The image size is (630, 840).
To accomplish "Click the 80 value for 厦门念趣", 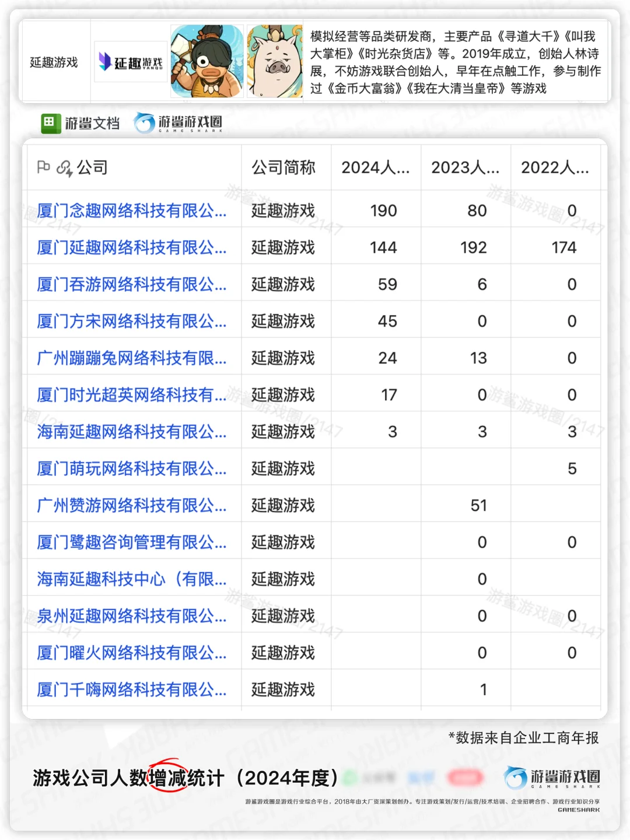I will (477, 211).
